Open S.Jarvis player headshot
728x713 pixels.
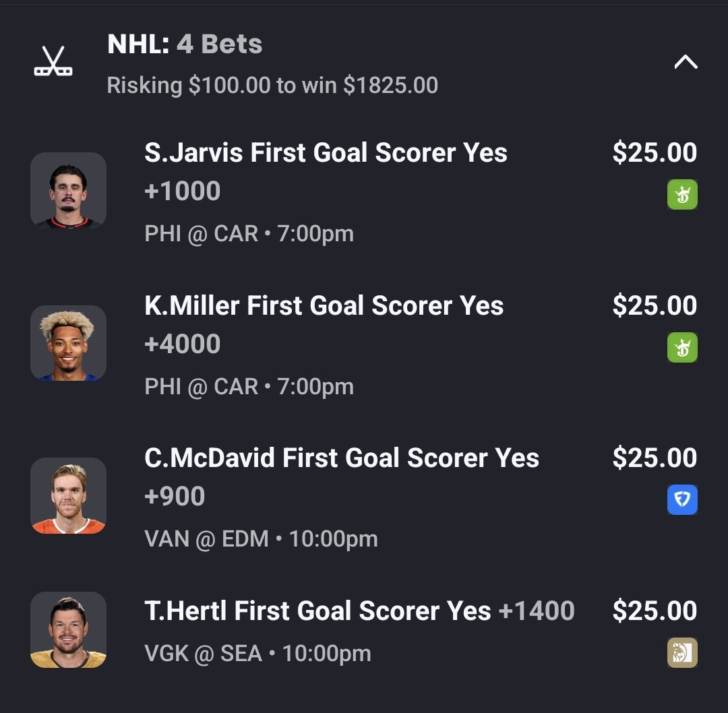68,191
